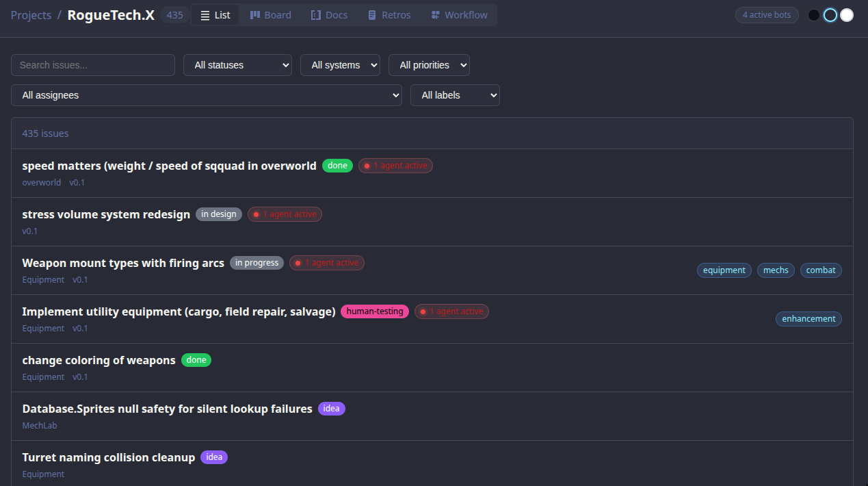Select the blue-outlined dim theme circle
868x486 pixels.
[830, 15]
